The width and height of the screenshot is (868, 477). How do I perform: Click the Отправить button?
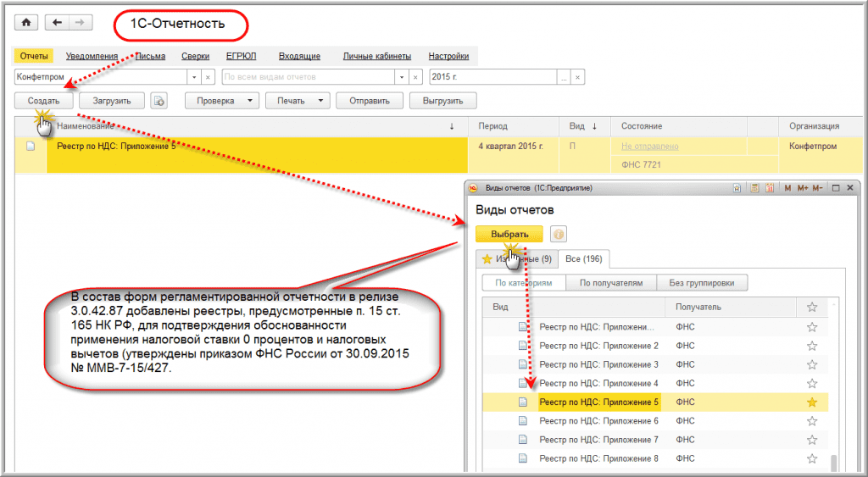(368, 101)
